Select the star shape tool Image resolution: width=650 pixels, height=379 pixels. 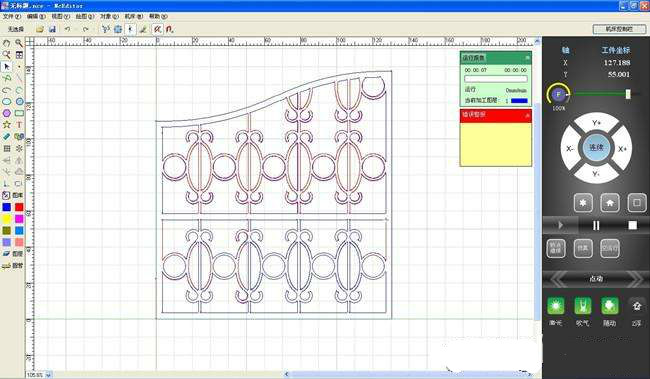[x=7, y=124]
